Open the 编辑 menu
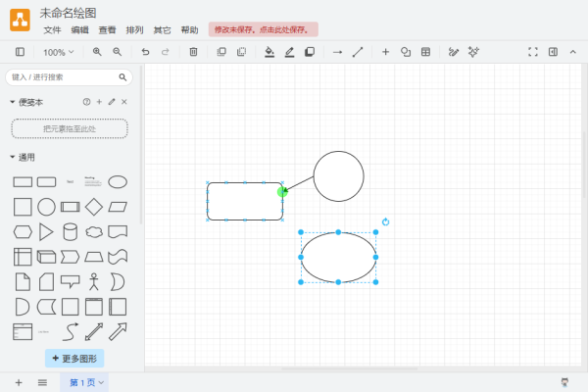 coord(80,30)
